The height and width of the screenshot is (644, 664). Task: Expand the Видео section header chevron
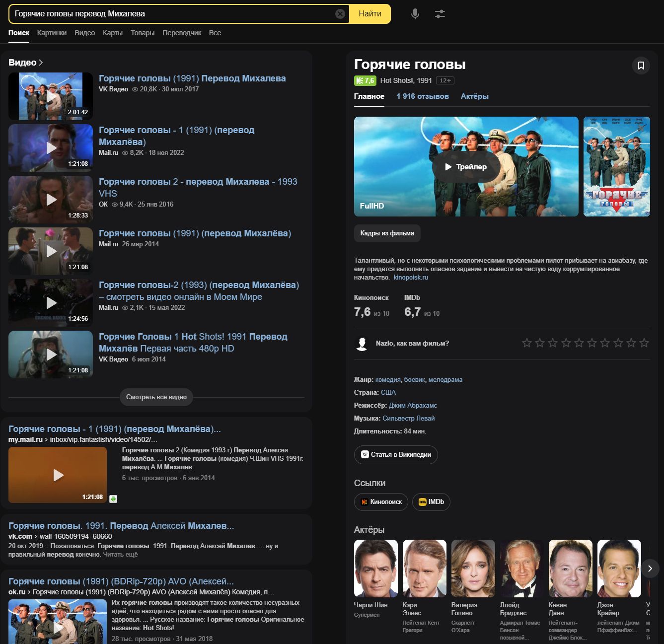click(x=41, y=63)
